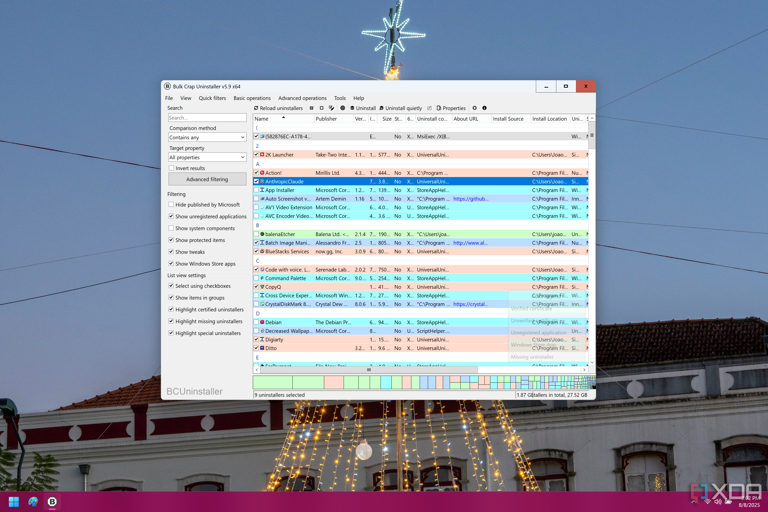This screenshot has height=512, width=768.
Task: Click the Code with voice app icon
Action: pyautogui.click(x=262, y=270)
